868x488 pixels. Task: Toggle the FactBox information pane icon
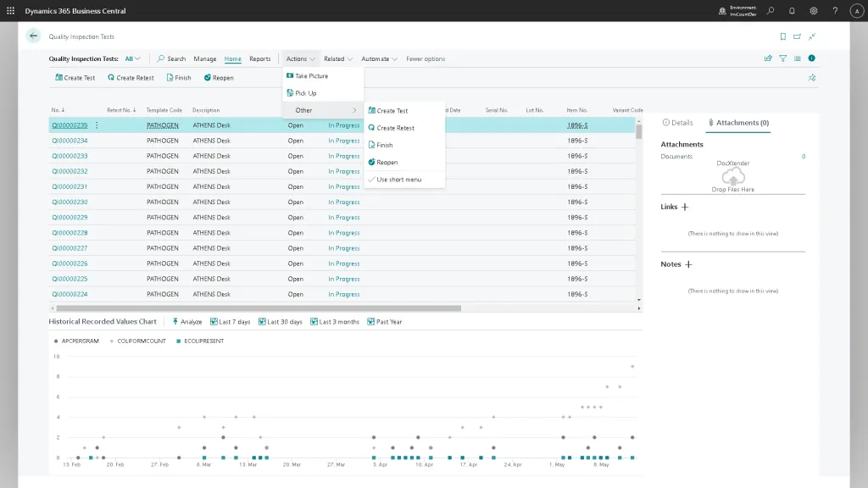pyautogui.click(x=811, y=58)
